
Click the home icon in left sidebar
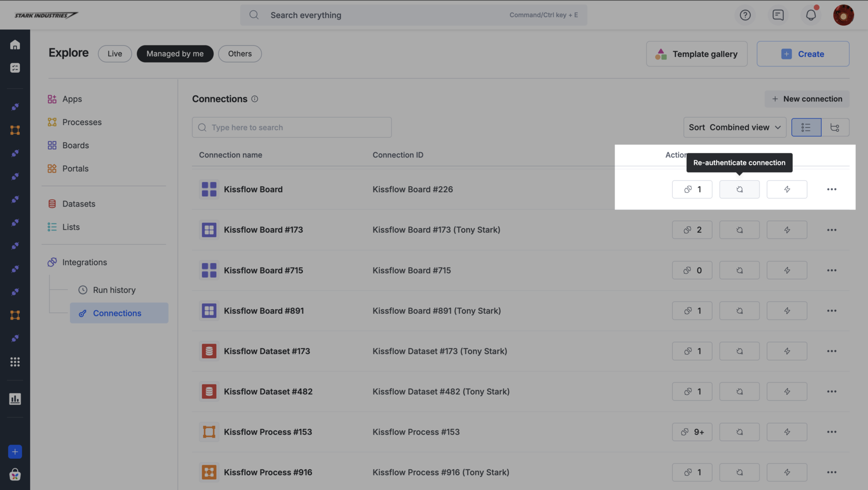[15, 45]
